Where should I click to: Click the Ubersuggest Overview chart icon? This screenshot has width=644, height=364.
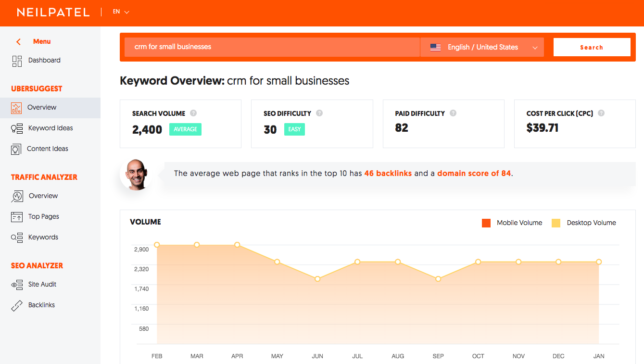(x=16, y=108)
